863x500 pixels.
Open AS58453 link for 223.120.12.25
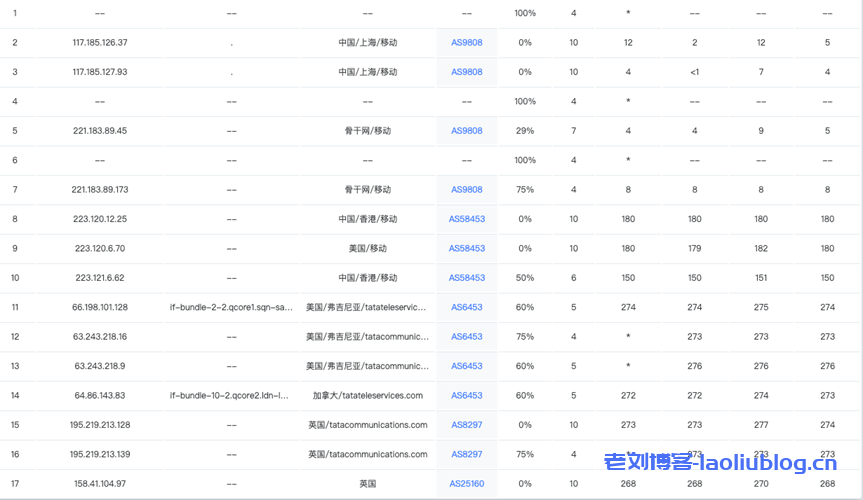(x=466, y=219)
